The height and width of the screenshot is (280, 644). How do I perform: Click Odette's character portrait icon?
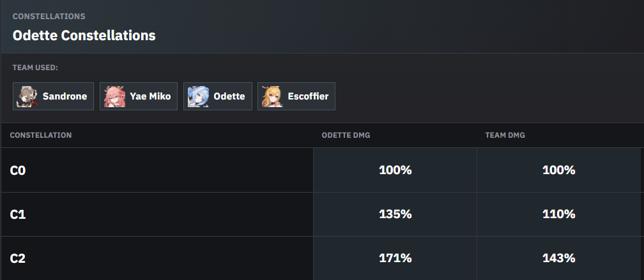tap(198, 96)
